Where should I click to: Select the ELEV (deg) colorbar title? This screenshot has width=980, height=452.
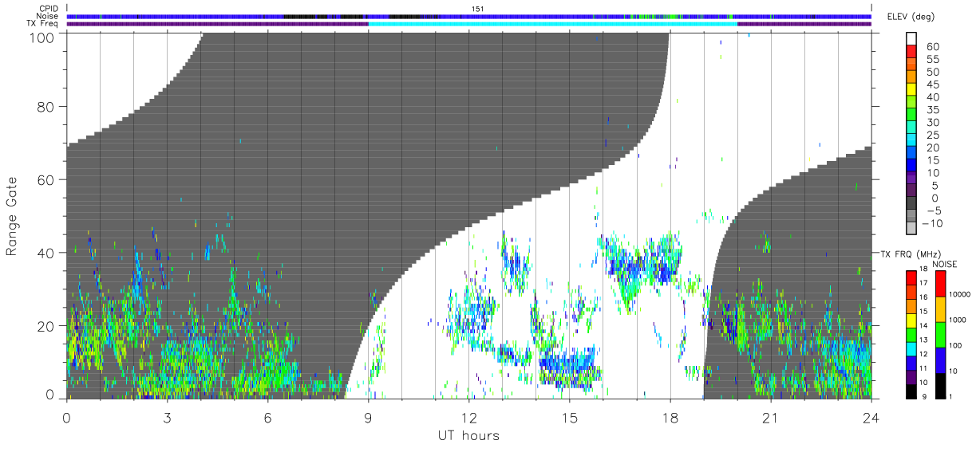coord(911,16)
